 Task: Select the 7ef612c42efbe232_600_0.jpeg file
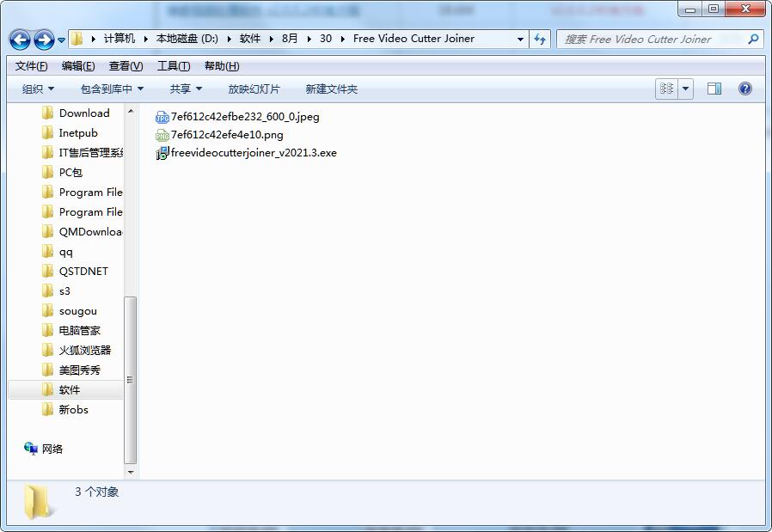(244, 117)
